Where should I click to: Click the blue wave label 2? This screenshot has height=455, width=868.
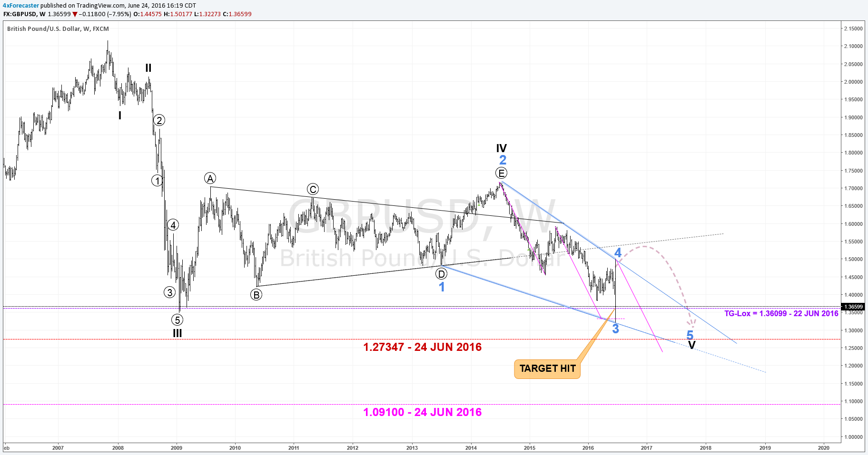[x=503, y=160]
